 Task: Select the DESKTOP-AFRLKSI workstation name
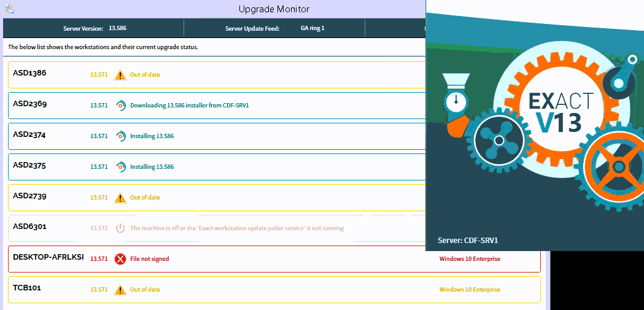[48, 257]
